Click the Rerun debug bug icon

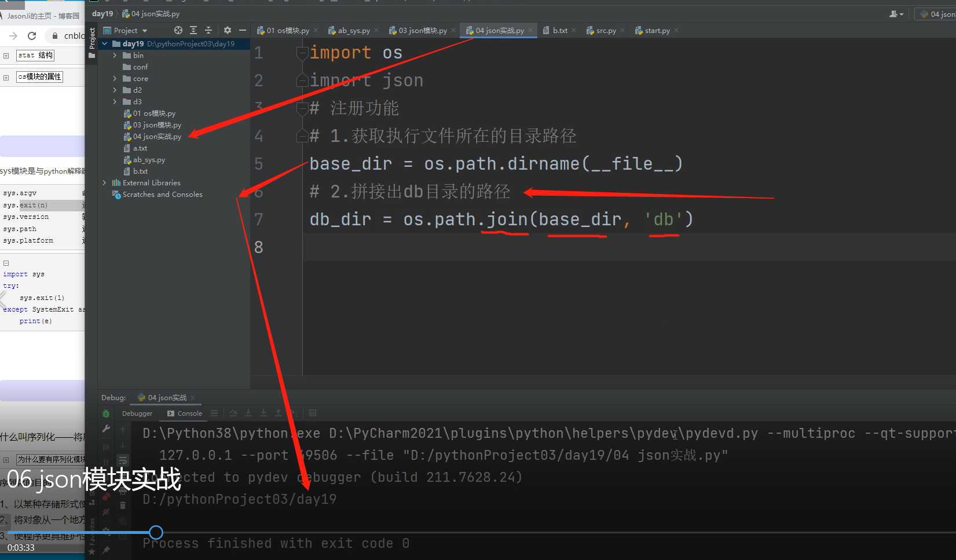click(106, 413)
